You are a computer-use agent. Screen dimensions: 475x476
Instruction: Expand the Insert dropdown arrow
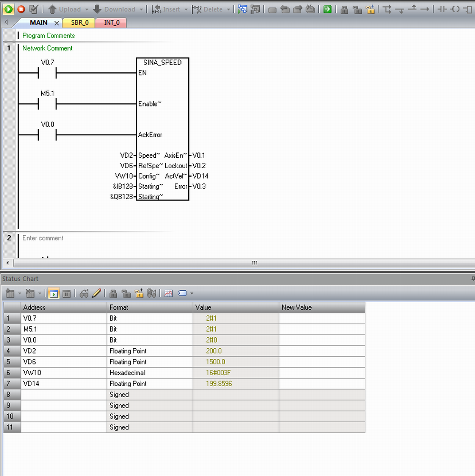186,10
